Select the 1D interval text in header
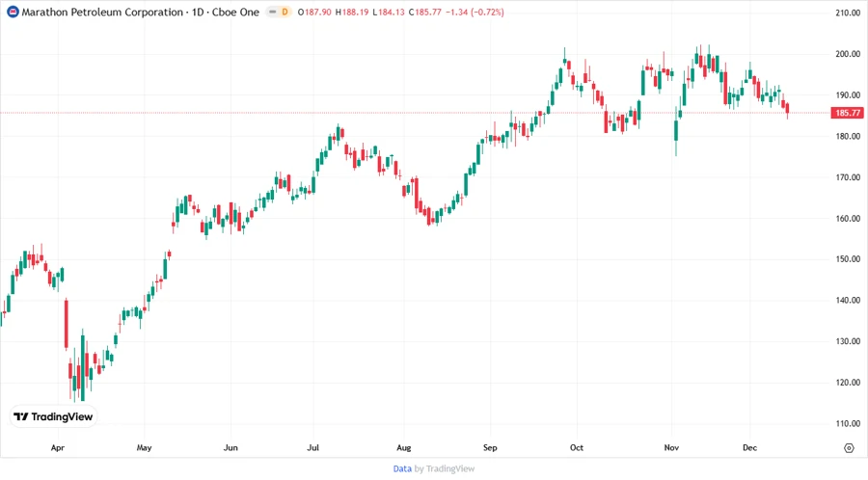The image size is (868, 480). (198, 12)
